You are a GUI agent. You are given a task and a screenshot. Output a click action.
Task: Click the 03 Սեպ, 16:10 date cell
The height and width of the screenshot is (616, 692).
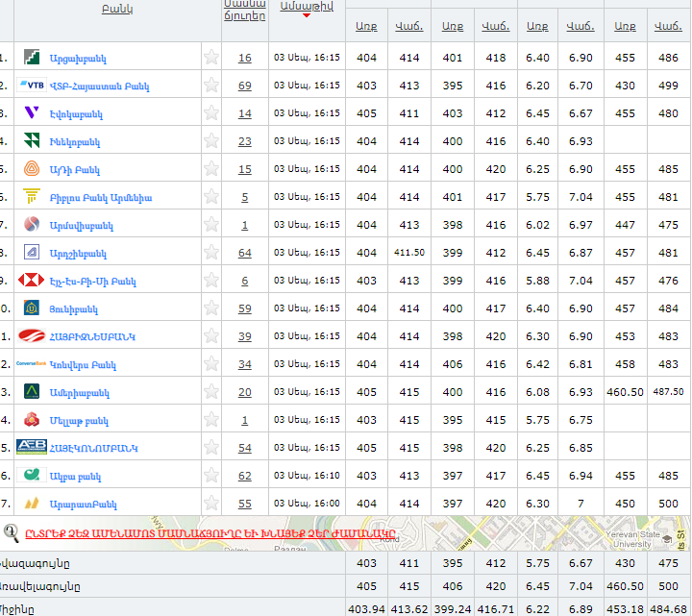307,476
